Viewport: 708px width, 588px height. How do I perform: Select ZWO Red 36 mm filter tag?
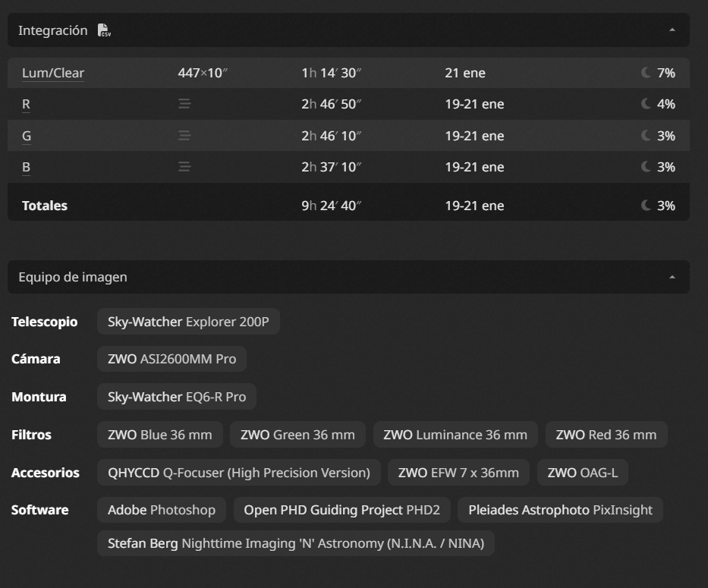tap(606, 435)
